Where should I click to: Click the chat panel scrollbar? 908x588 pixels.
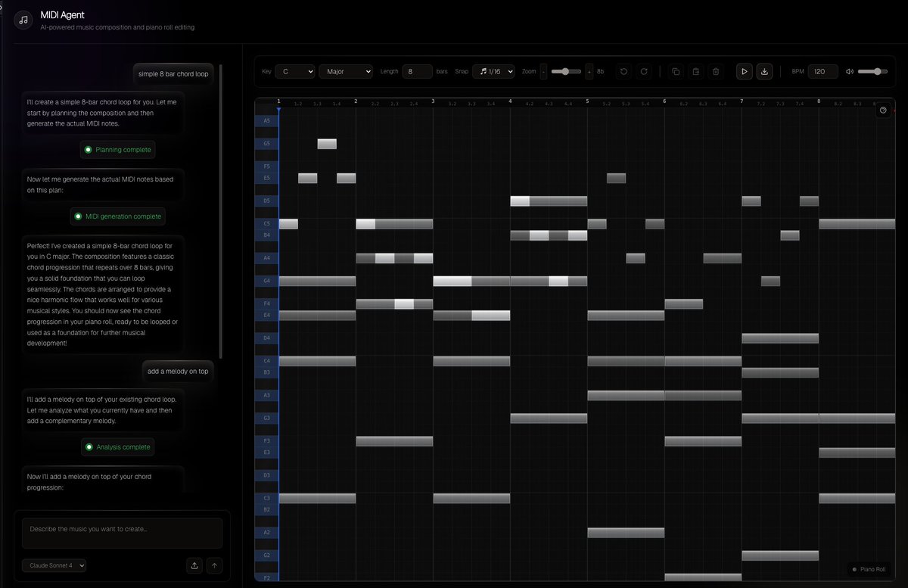(221, 212)
